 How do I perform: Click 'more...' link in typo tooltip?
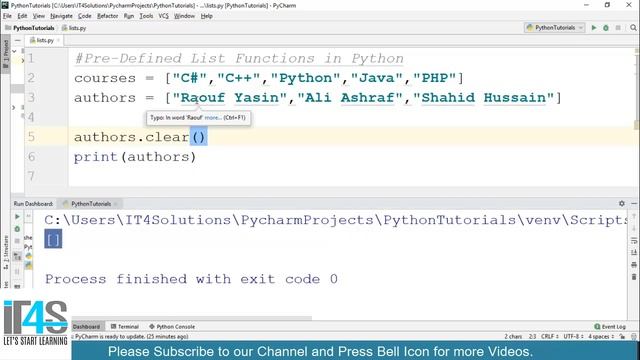click(x=213, y=118)
